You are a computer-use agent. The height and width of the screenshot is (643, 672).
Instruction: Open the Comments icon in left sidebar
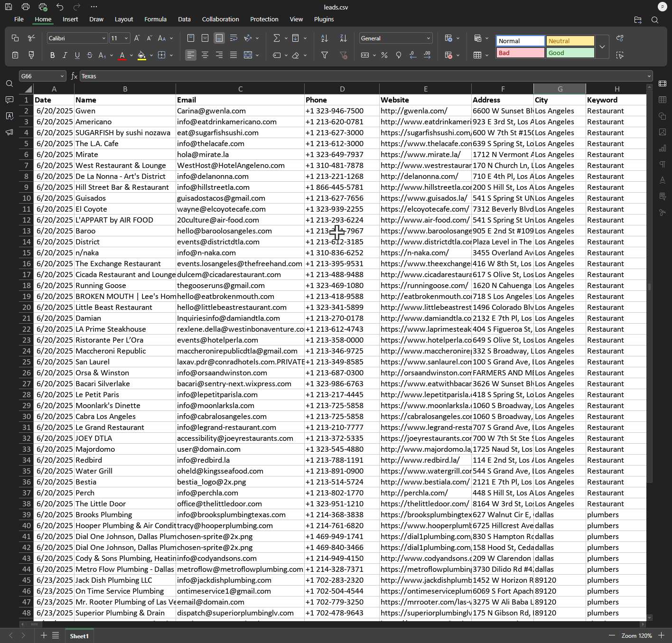9,100
